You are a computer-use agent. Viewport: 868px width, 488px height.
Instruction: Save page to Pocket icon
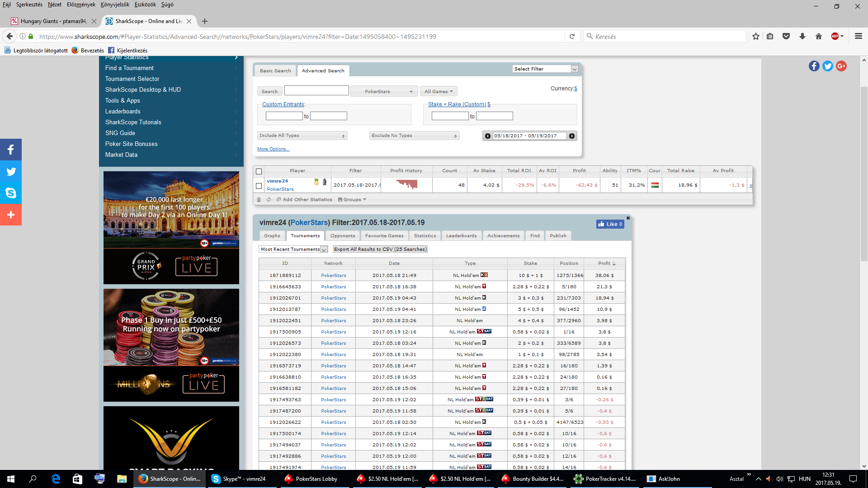tap(786, 36)
